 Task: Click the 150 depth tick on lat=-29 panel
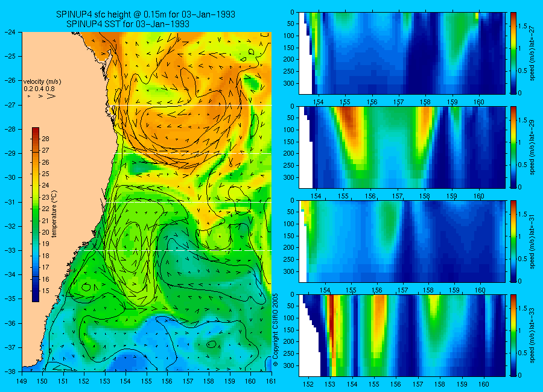tap(289, 142)
